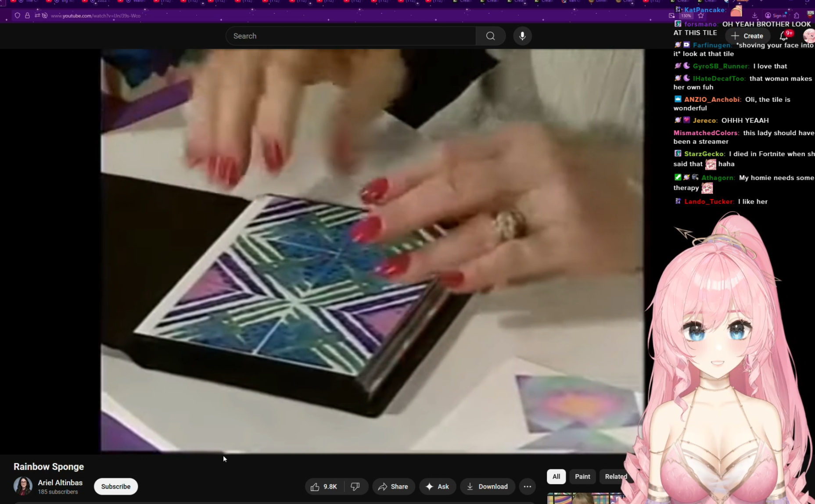
Task: Select the Related filter chip
Action: (616, 476)
